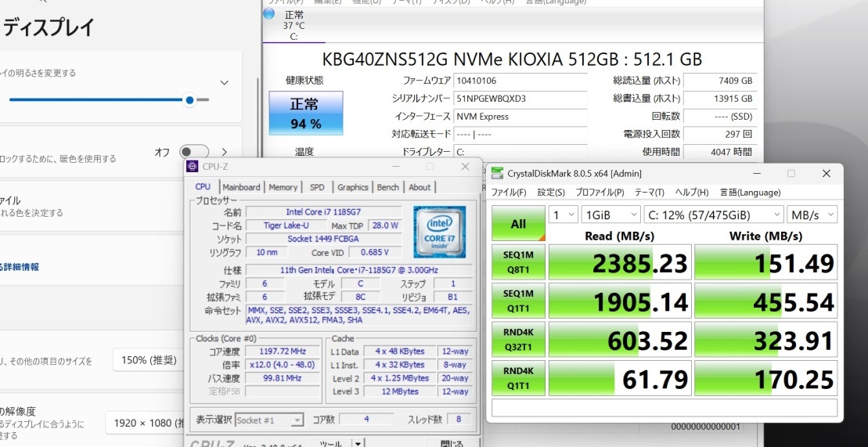The width and height of the screenshot is (868, 447).
Task: Open the ファイル(F) menu in CrystalDiskMark
Action: [x=509, y=193]
